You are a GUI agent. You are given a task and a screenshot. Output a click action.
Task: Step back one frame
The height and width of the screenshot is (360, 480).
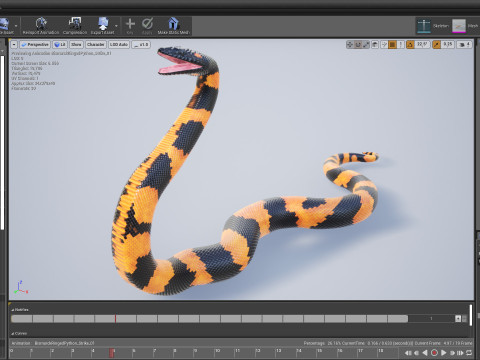(x=416, y=353)
